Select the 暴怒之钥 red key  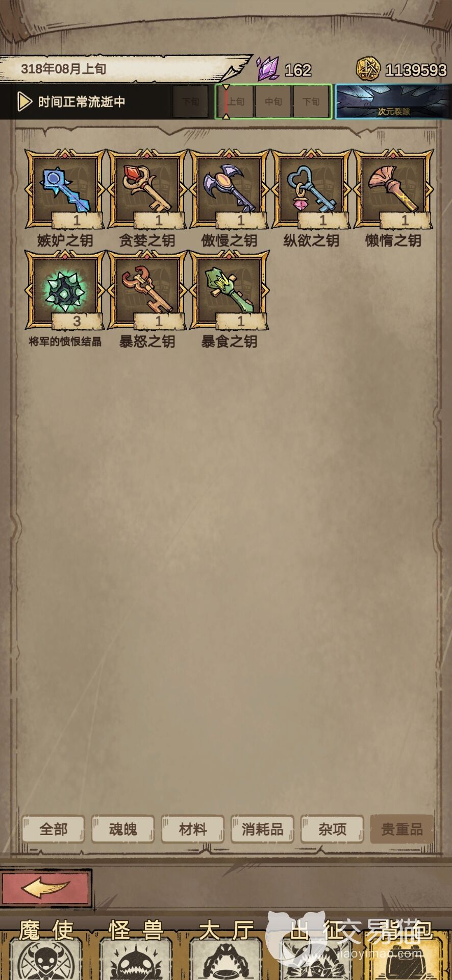147,290
